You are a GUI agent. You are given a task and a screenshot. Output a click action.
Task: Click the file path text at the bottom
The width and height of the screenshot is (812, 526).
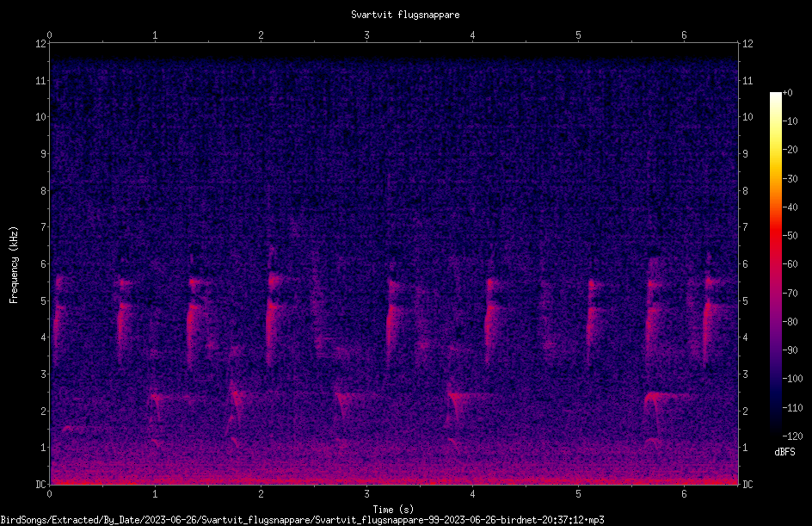[302, 520]
